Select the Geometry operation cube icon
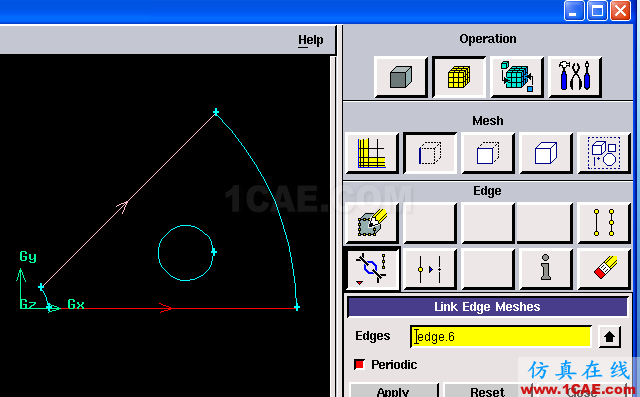 point(400,77)
